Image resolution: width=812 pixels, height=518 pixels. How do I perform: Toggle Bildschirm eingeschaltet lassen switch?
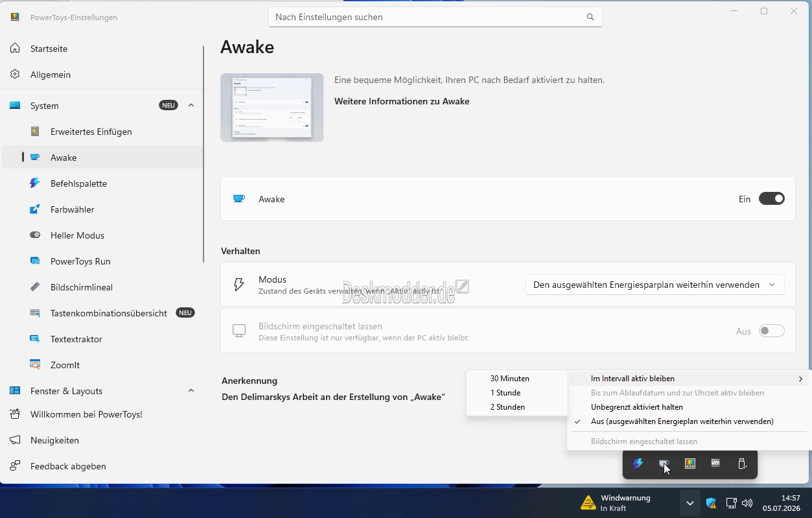771,331
